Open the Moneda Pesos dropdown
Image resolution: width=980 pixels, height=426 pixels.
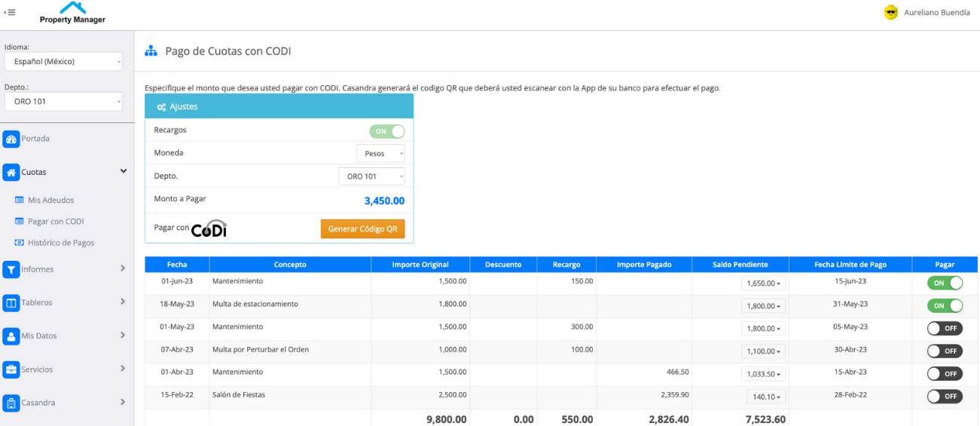pyautogui.click(x=380, y=154)
